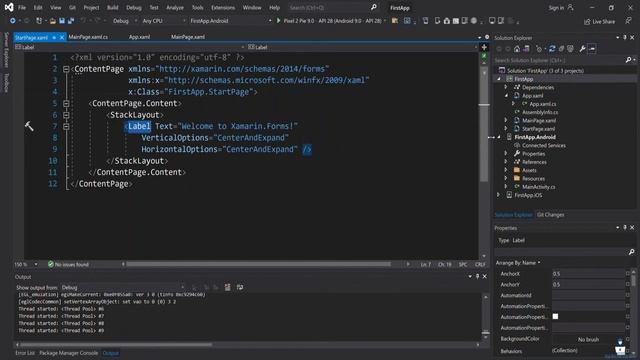Click the BackgroundColor No brush value
640x360 pixels.
588,339
